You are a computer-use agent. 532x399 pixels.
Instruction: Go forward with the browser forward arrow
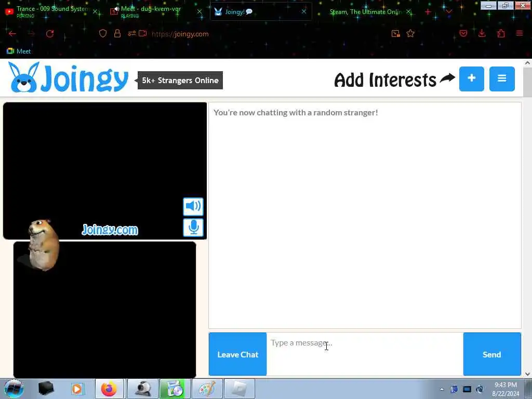coord(31,34)
